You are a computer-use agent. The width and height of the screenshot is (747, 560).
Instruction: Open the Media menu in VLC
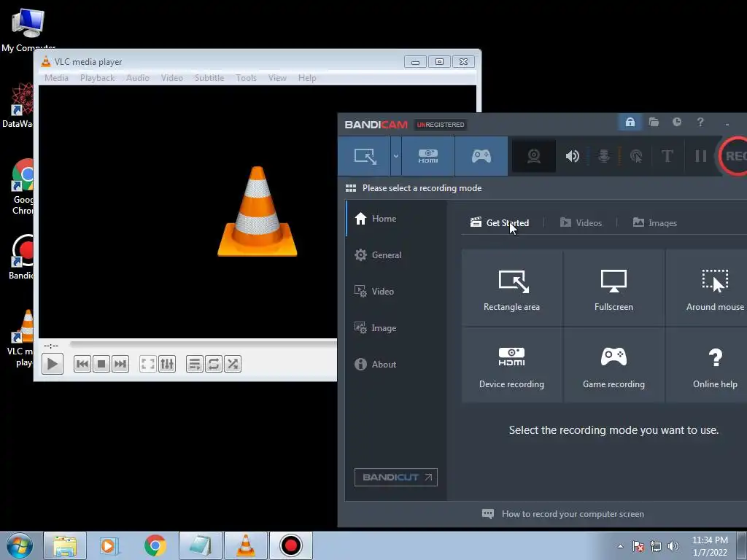tap(56, 77)
